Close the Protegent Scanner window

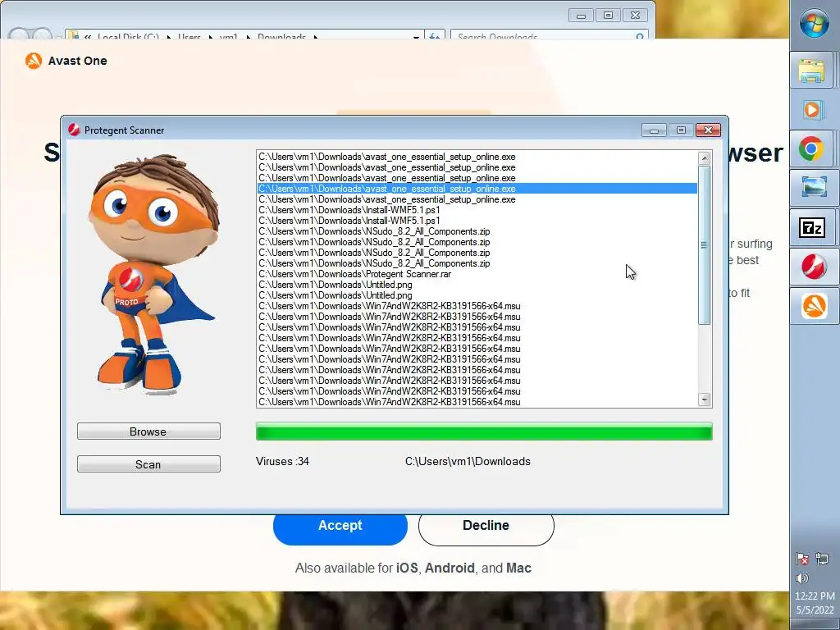click(x=708, y=130)
